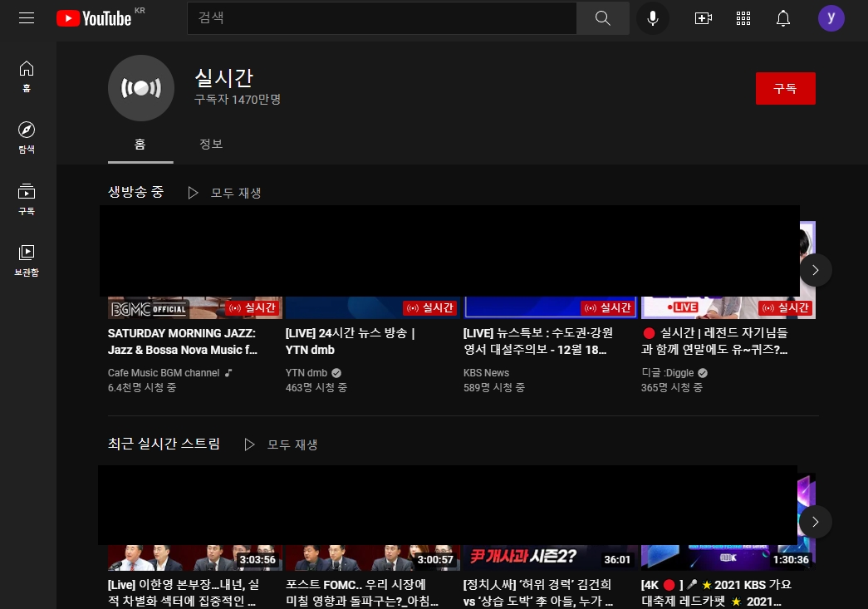Switch to the 정보 channel tab
868x609 pixels.
[x=211, y=145]
